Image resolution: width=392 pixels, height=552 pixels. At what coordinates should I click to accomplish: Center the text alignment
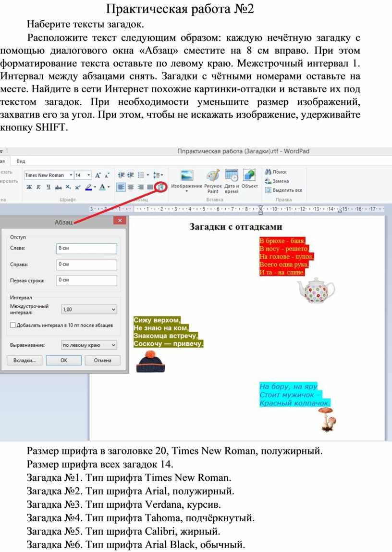tap(131, 187)
